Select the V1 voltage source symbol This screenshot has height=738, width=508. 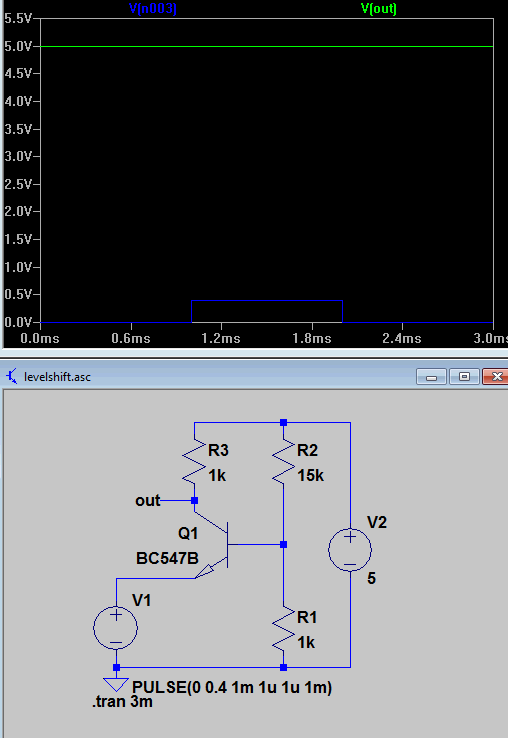point(115,627)
